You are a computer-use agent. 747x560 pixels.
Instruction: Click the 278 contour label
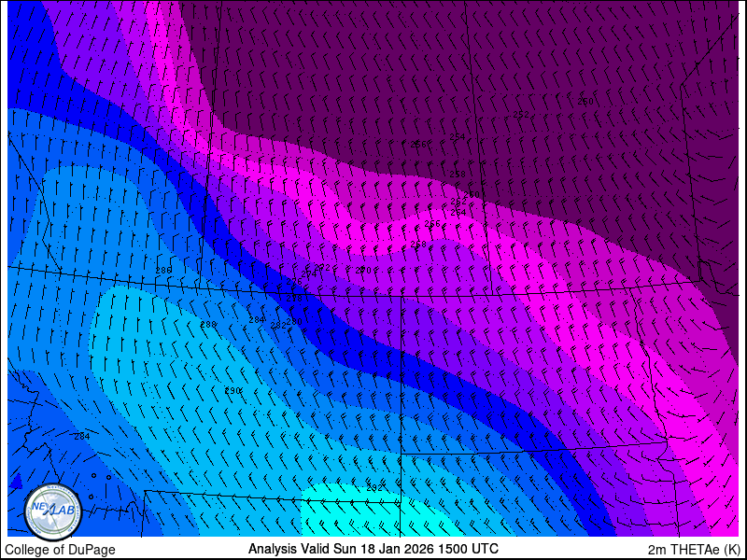(x=294, y=299)
